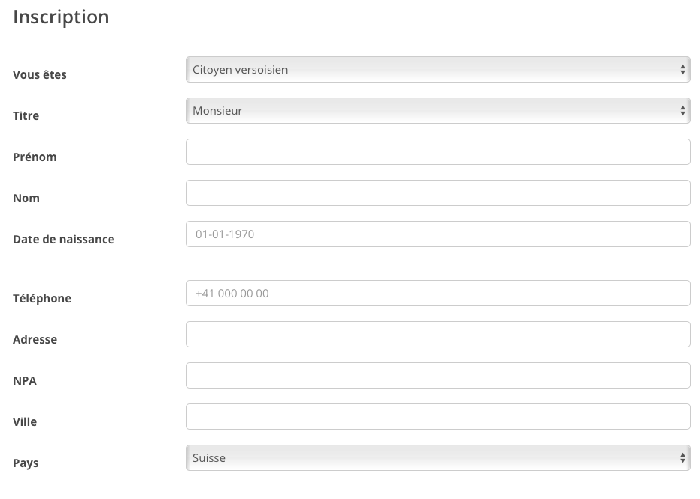This screenshot has width=700, height=499.
Task: Click the Téléphone input field
Action: (x=438, y=293)
